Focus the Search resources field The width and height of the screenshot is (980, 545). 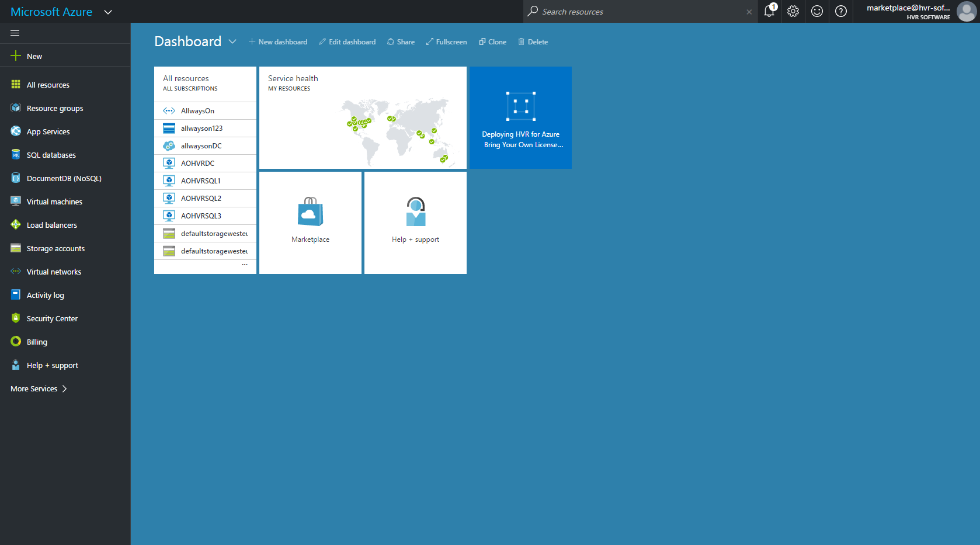pos(640,12)
